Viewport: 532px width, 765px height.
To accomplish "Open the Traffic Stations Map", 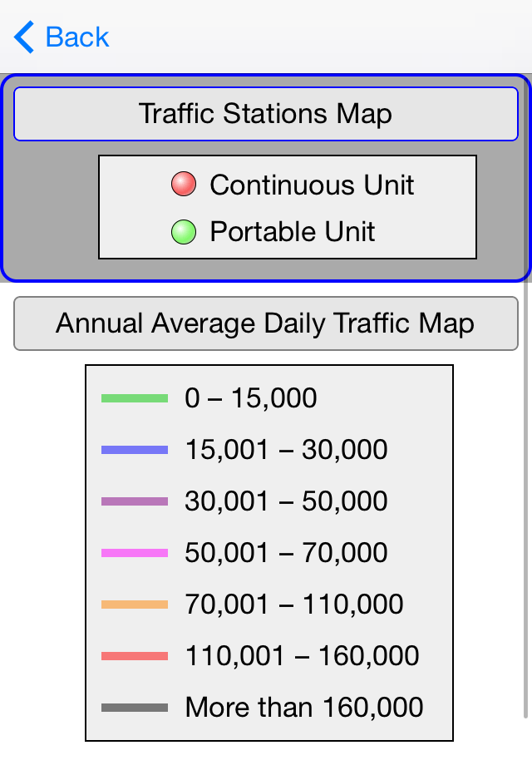I will click(266, 114).
